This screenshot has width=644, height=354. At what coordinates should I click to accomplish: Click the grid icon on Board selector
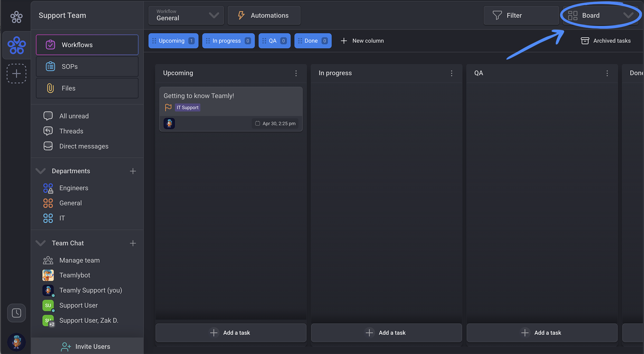[573, 15]
